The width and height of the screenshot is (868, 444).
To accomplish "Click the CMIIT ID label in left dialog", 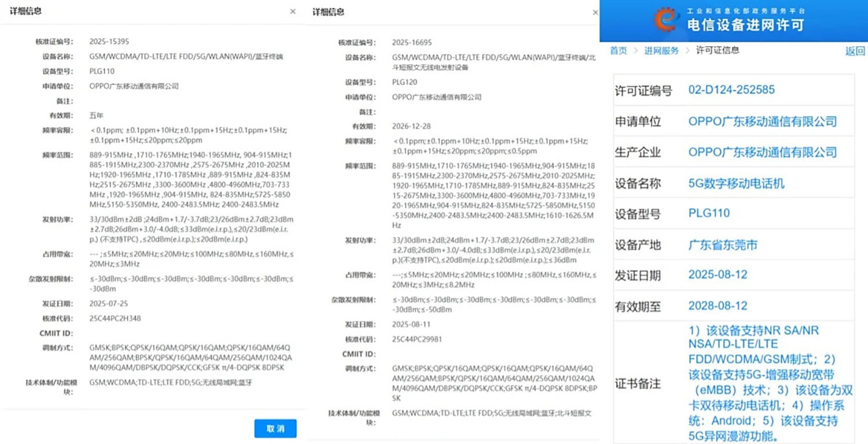I will (56, 334).
